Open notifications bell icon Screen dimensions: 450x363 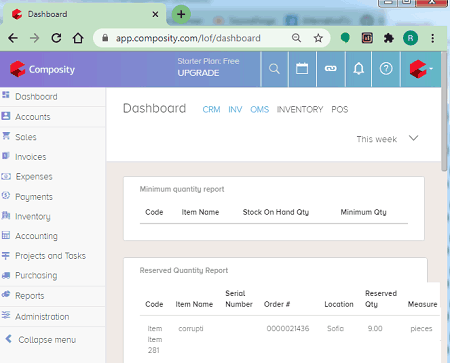click(359, 69)
